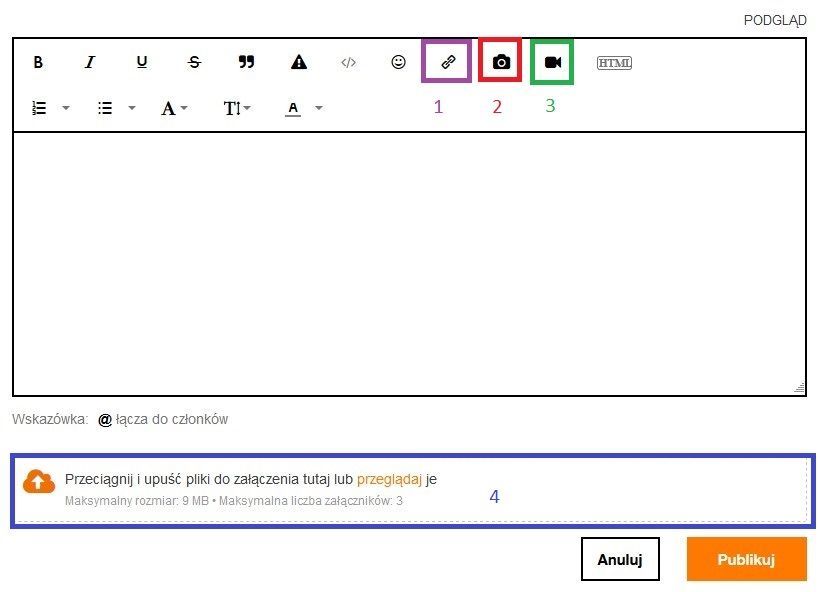818x592 pixels.
Task: Open the emoji smiley picker
Action: pyautogui.click(x=398, y=62)
